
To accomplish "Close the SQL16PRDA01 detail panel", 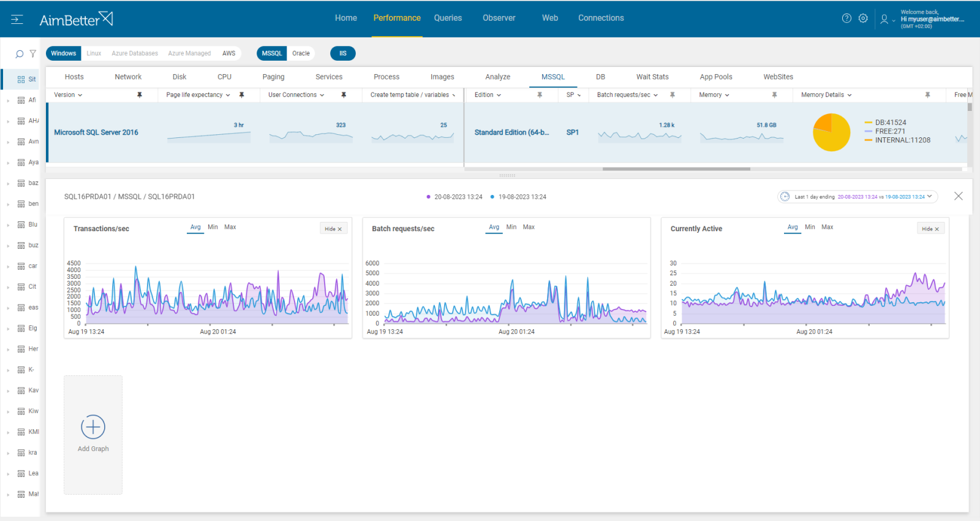I will click(x=959, y=196).
